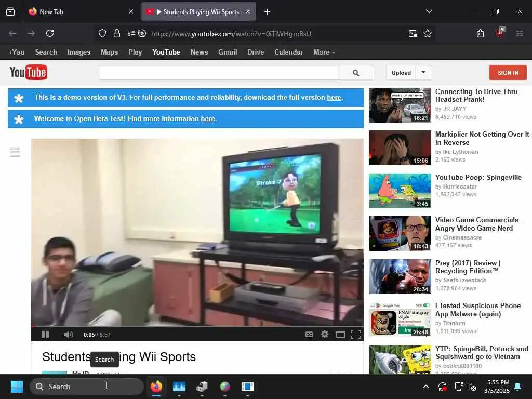Screen dimensions: 532x399
Task: Open the taskbar clock showing 5:55 PM
Action: click(497, 387)
